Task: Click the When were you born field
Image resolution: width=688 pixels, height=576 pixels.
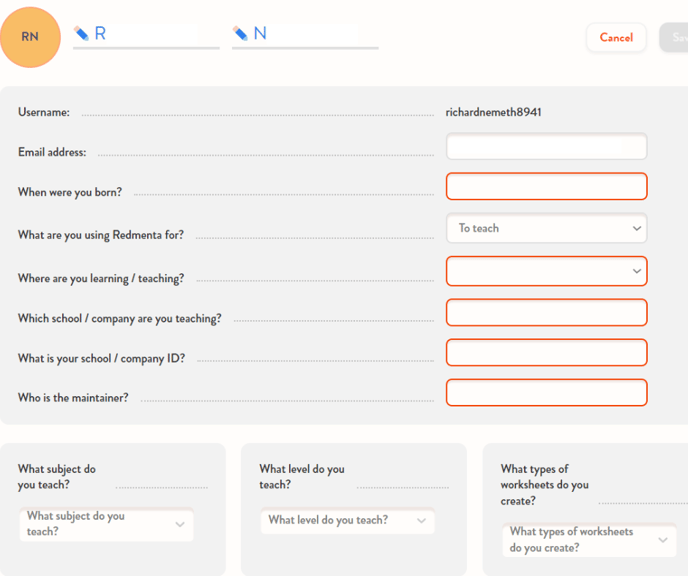Action: coord(546,187)
